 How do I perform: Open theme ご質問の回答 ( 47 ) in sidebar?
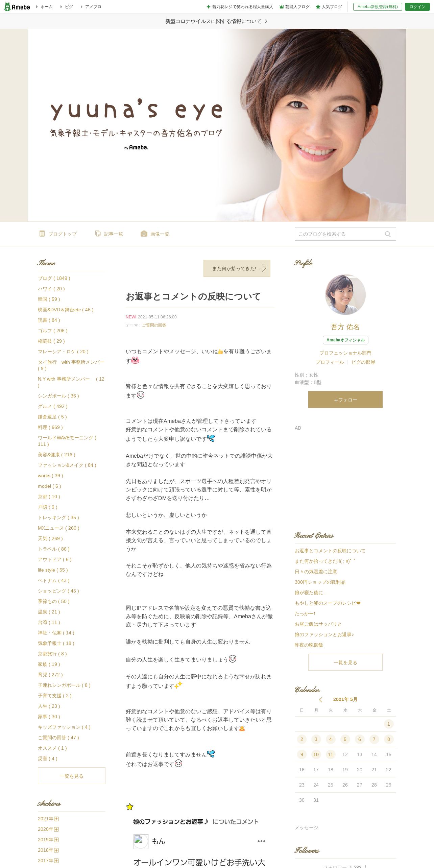[x=58, y=738]
